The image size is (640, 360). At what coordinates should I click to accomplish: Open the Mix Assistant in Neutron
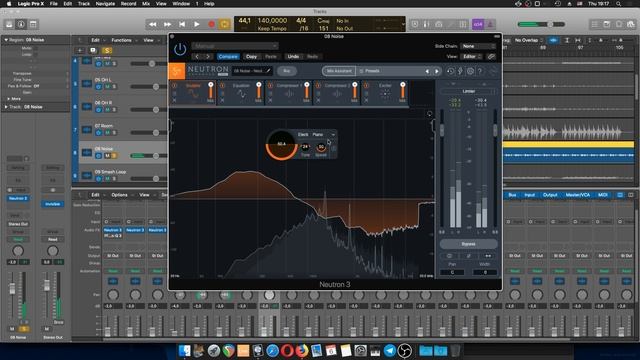(x=339, y=71)
